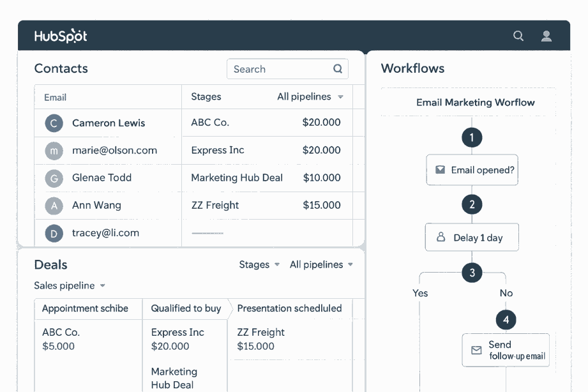
Task: Open tracey@li.com contact
Action: [105, 233]
